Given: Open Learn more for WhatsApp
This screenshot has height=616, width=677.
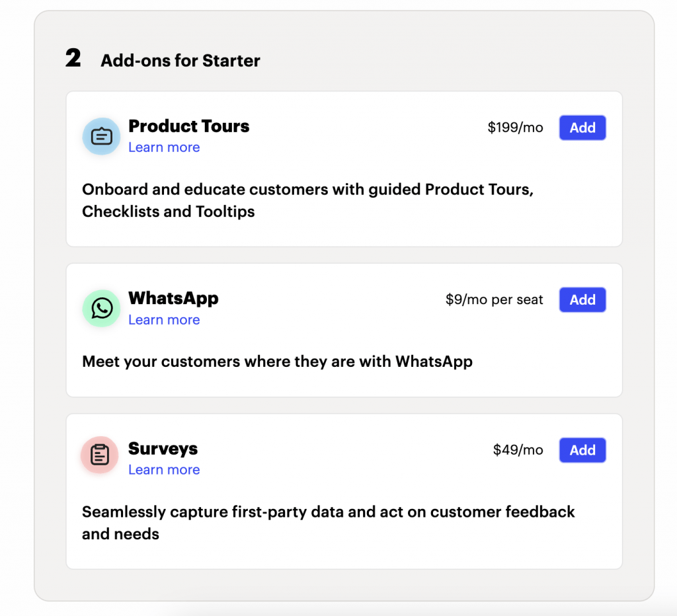Looking at the screenshot, I should (163, 319).
